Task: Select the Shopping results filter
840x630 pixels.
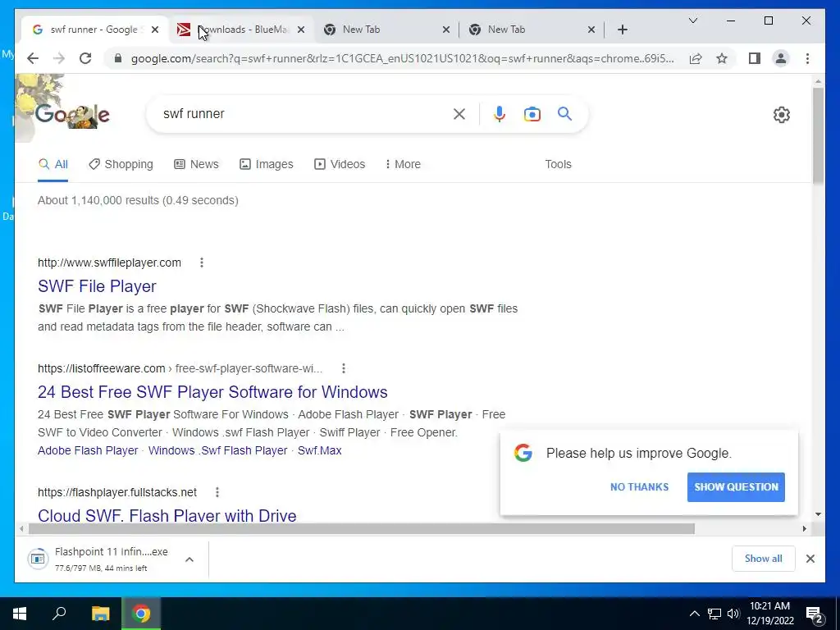Action: [121, 164]
